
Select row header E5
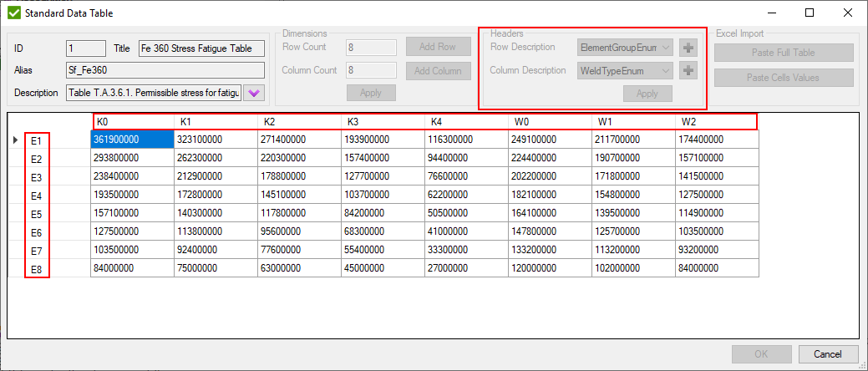pos(50,214)
